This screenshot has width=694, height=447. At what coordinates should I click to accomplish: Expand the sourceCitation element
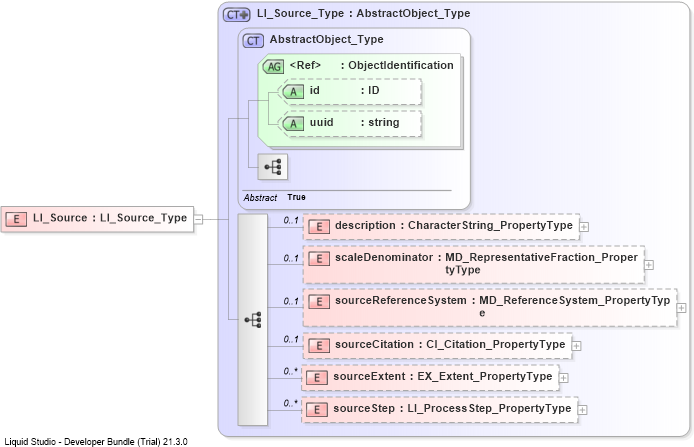576,346
